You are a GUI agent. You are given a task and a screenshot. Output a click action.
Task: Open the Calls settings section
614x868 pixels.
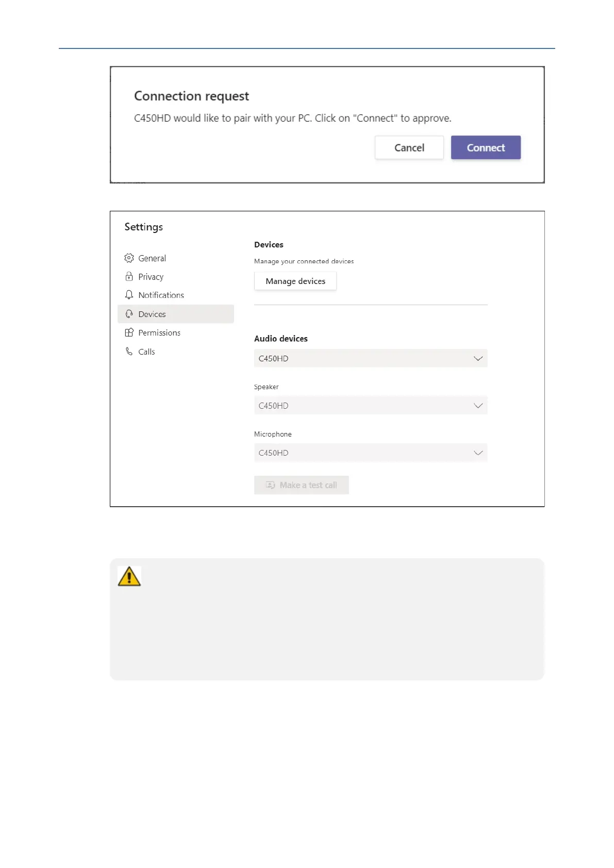(x=146, y=352)
